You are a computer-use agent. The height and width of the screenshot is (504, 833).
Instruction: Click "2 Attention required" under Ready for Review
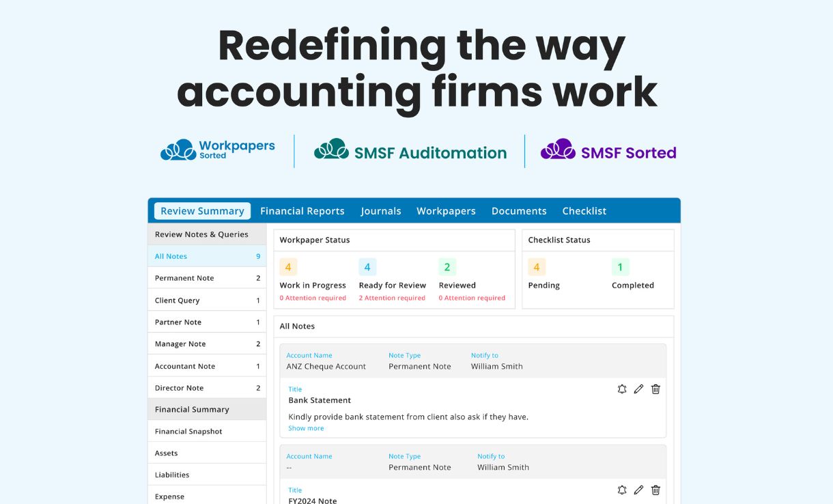click(x=392, y=298)
